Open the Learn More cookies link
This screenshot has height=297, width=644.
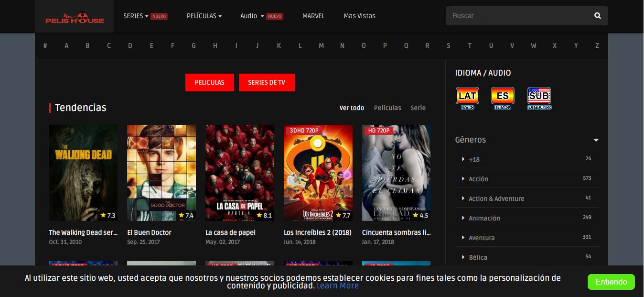[x=337, y=286]
